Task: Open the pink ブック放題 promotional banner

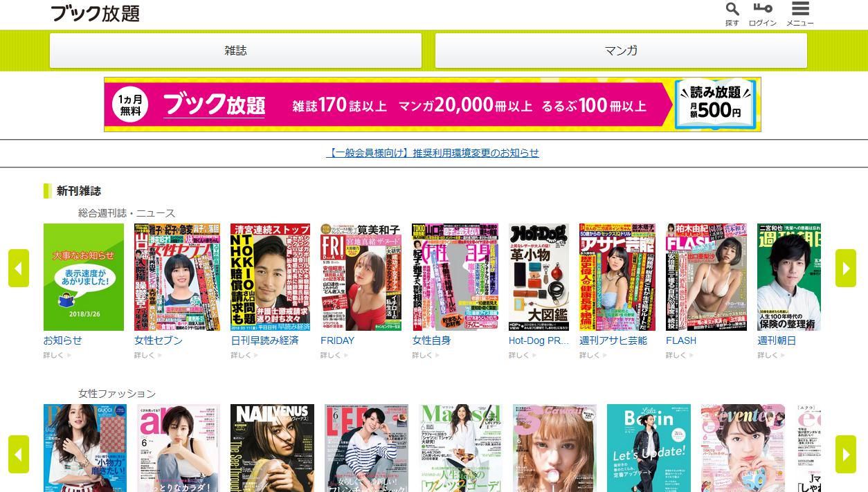Action: (x=433, y=104)
